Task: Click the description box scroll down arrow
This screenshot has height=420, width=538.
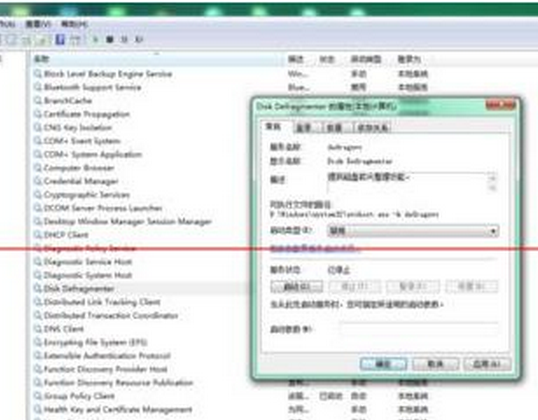Action: (492, 188)
